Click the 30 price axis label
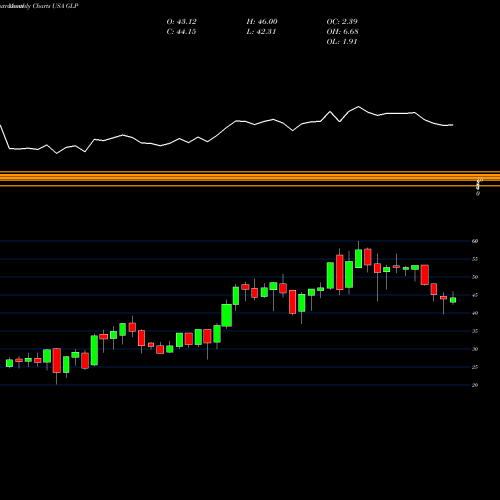Image resolution: width=500 pixels, height=500 pixels. click(x=475, y=349)
